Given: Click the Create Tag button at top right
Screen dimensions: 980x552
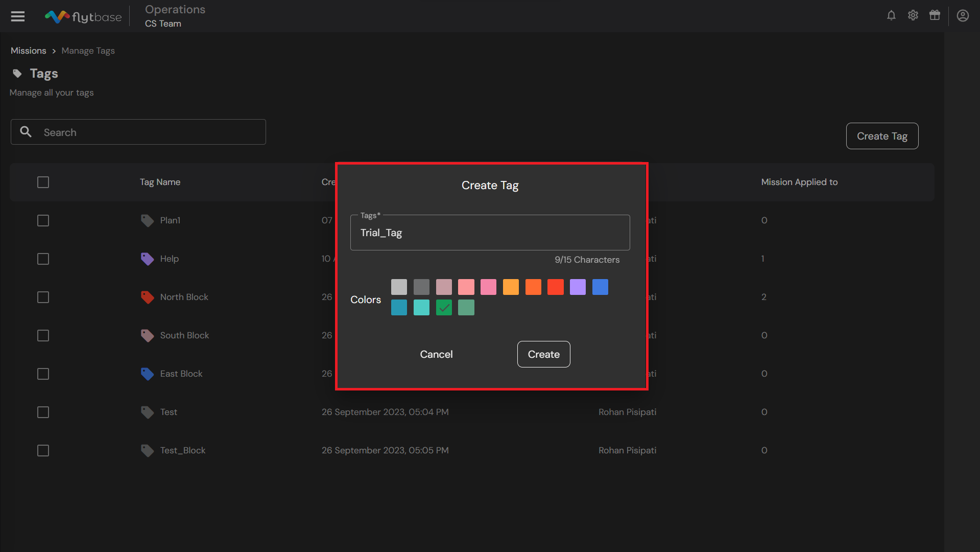Looking at the screenshot, I should (x=882, y=136).
